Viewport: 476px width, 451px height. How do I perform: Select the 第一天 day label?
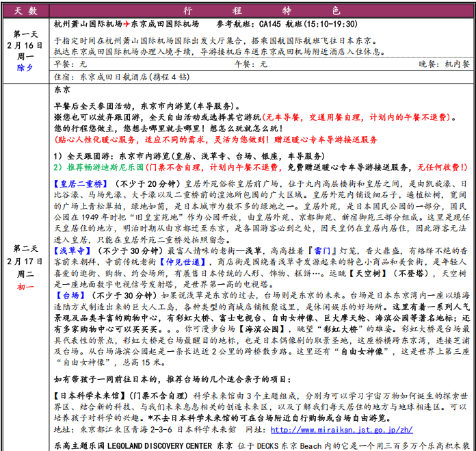(x=26, y=34)
